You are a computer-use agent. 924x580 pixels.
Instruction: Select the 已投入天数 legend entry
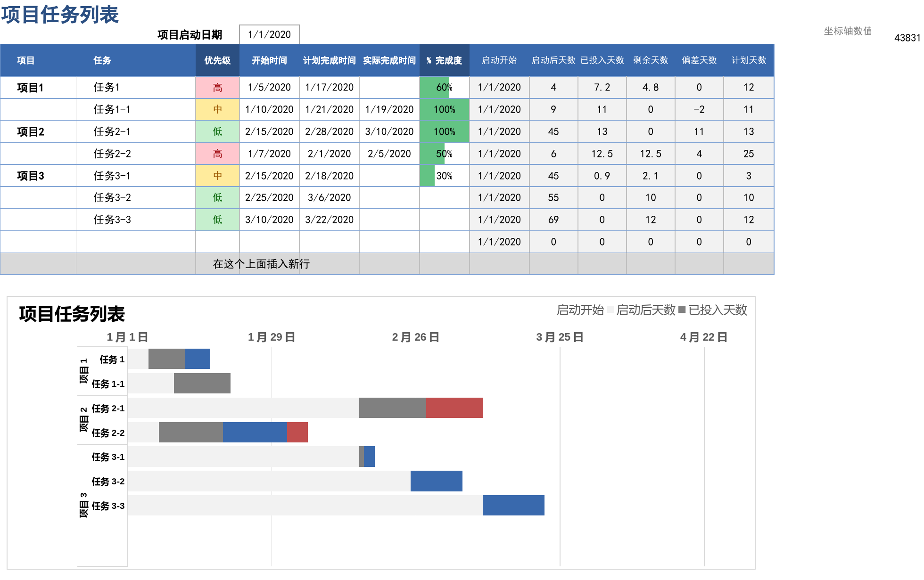pos(713,310)
